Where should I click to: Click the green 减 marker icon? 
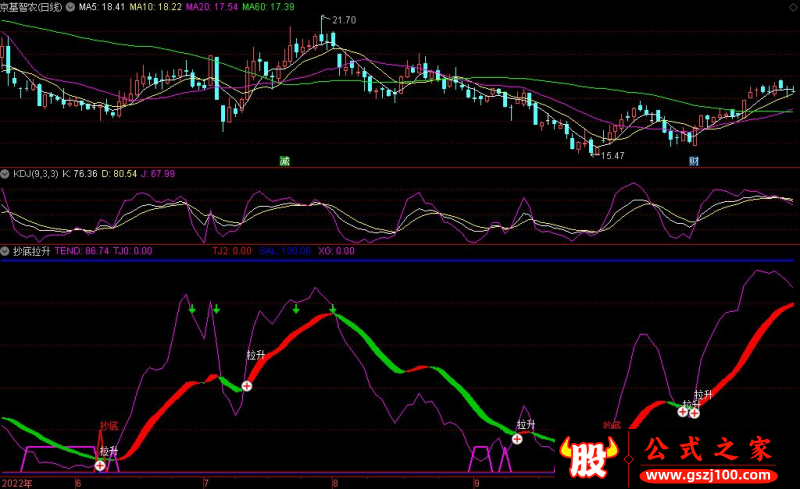(285, 161)
